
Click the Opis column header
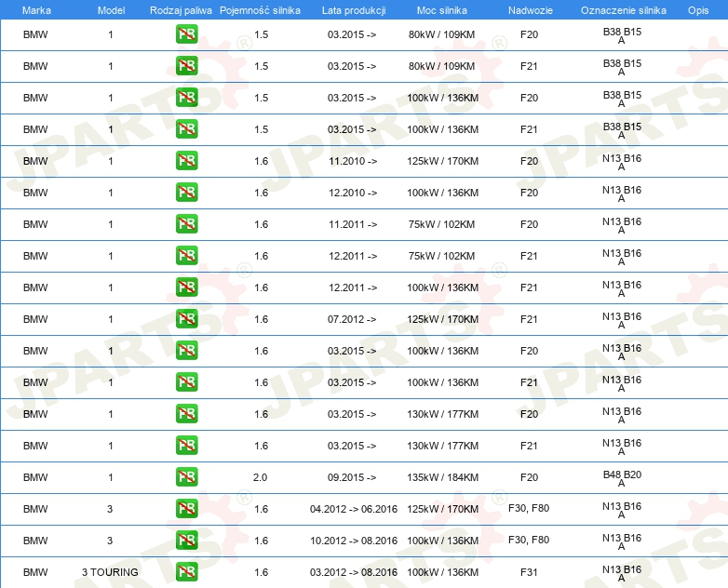click(698, 10)
